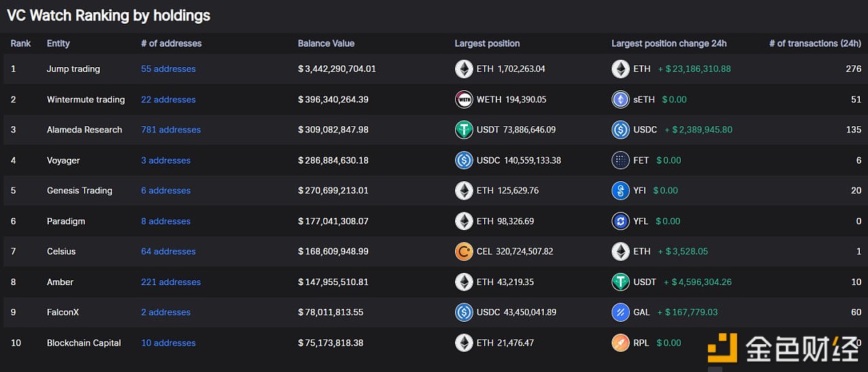Screen dimensions: 868x372
Task: Select the Alameda Research entity name
Action: tap(85, 130)
